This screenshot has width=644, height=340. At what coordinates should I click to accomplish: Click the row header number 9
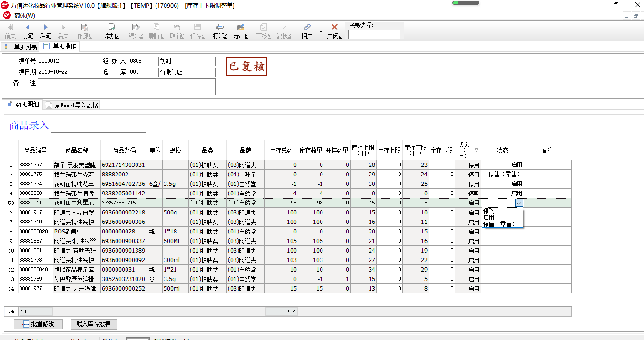pos(11,241)
